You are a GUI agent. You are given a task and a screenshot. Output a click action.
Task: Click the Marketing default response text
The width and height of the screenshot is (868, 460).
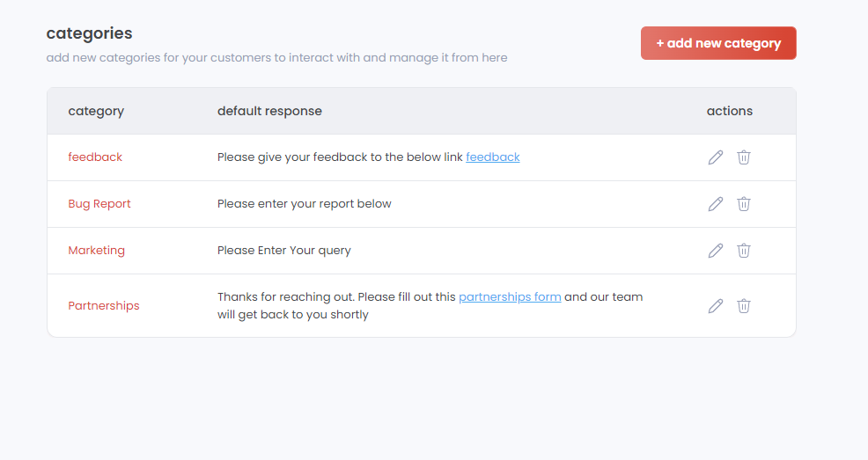pos(284,251)
